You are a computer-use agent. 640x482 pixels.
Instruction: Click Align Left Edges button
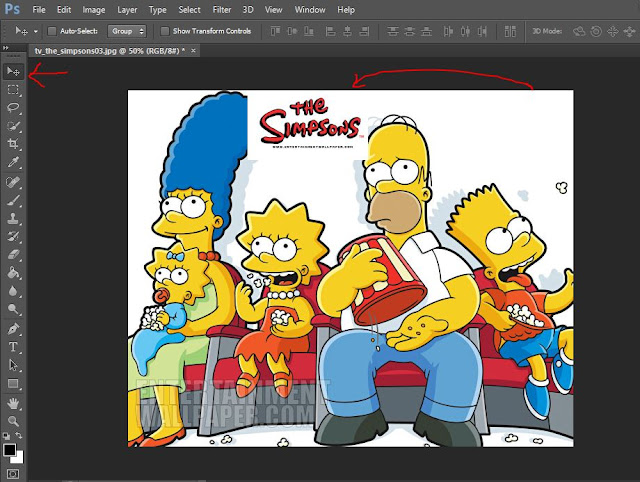click(x=330, y=31)
